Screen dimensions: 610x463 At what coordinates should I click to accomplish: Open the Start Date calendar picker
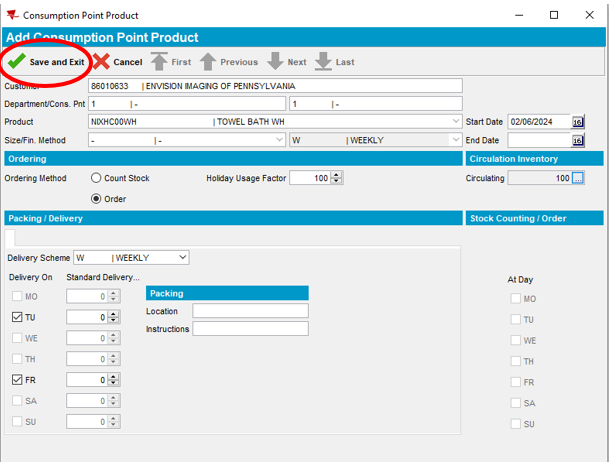coord(577,122)
